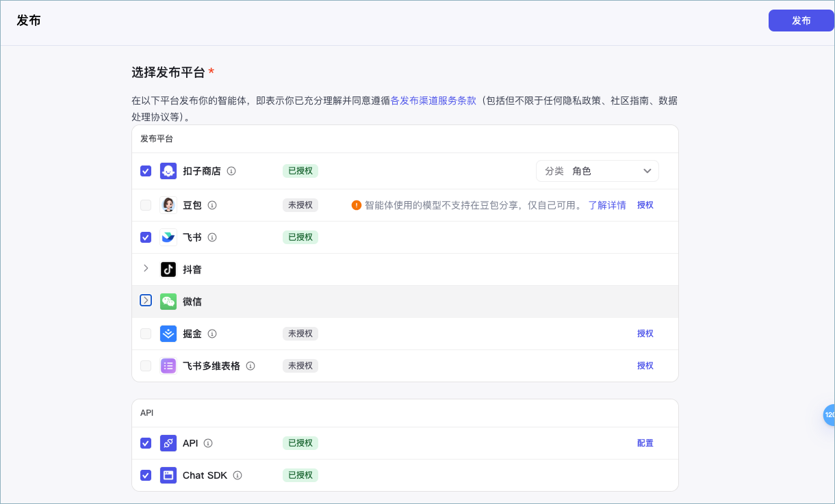The image size is (835, 504).
Task: Click the 已授权 tag of Chat SDK
Action: click(300, 475)
